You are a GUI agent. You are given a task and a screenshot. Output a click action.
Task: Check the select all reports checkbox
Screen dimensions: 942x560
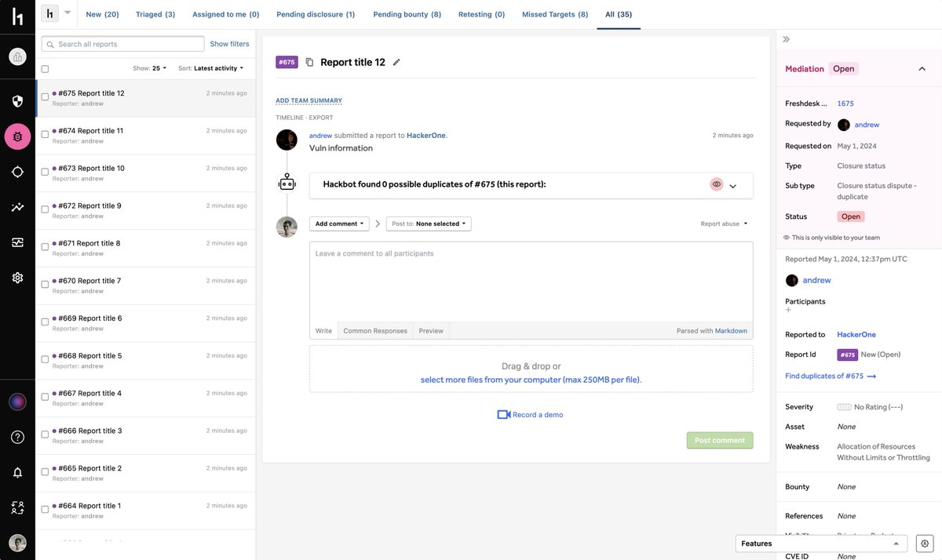pos(45,69)
